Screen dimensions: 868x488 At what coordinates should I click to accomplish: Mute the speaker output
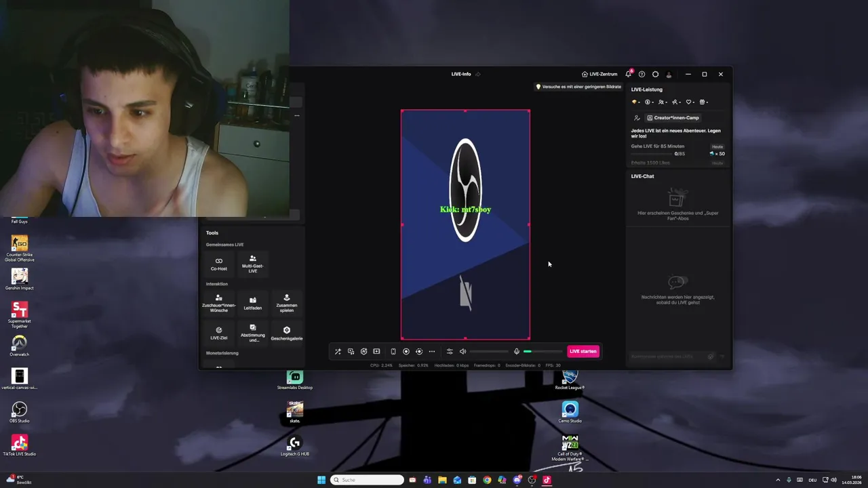[x=462, y=351]
